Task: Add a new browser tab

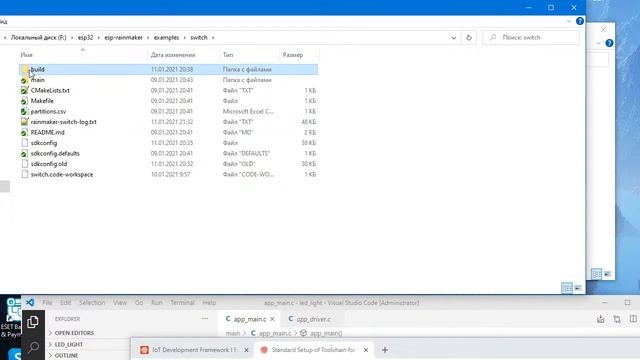Action: 384,350
